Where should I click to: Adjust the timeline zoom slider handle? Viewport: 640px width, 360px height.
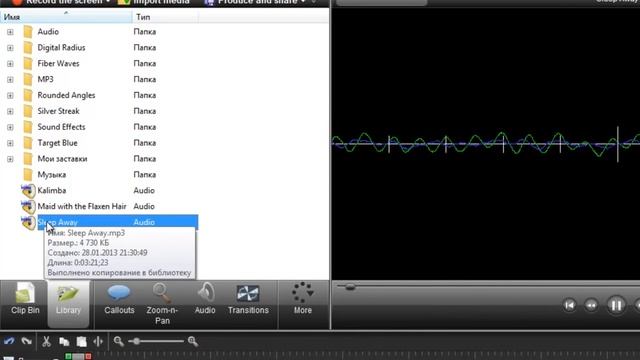pyautogui.click(x=136, y=341)
